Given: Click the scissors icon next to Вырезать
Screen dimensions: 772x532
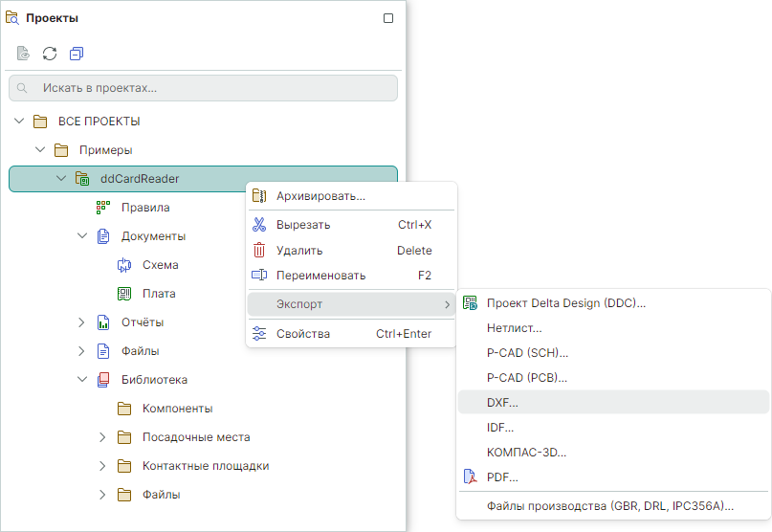Looking at the screenshot, I should (259, 225).
